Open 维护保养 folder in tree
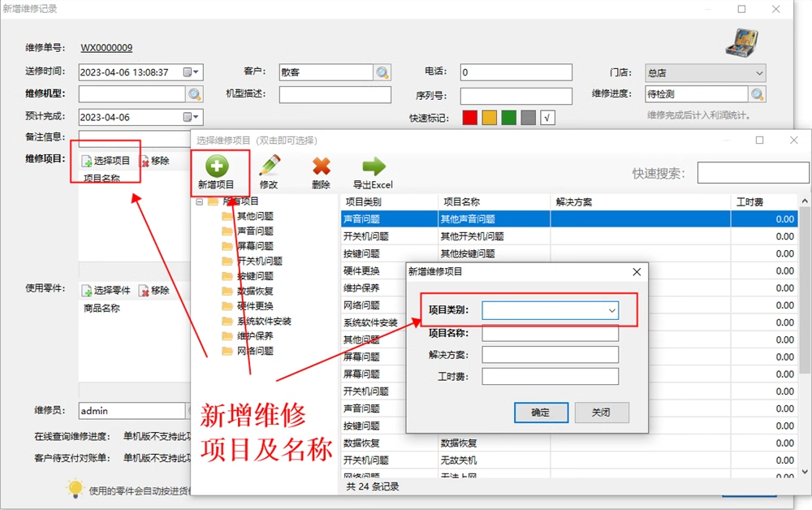 point(248,336)
